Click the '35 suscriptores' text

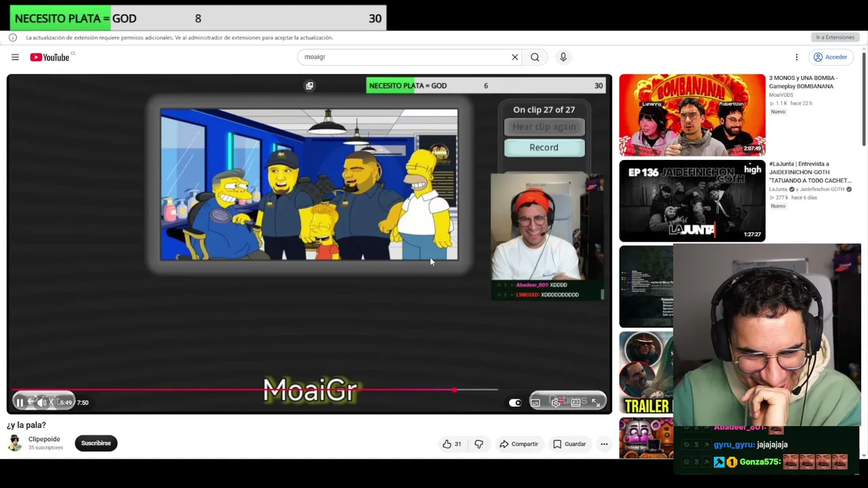[45, 447]
